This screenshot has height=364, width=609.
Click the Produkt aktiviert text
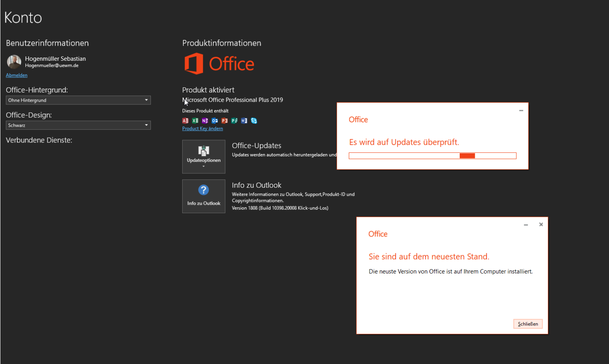(208, 90)
